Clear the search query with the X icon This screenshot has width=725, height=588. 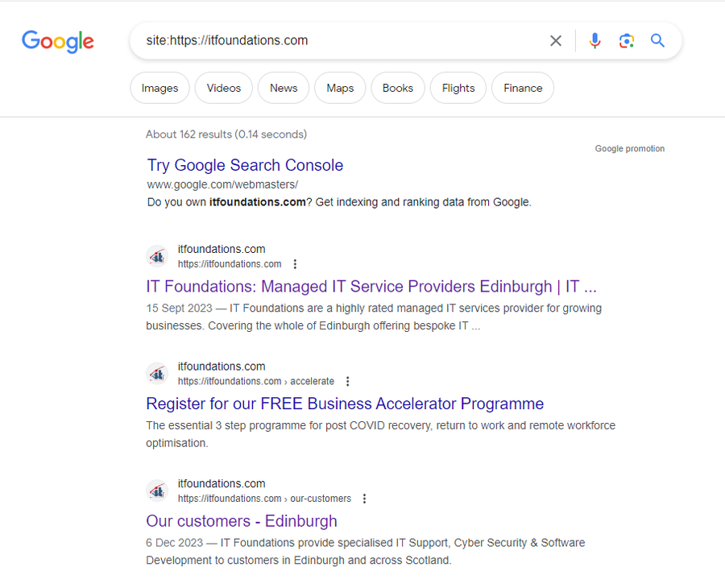[x=556, y=40]
